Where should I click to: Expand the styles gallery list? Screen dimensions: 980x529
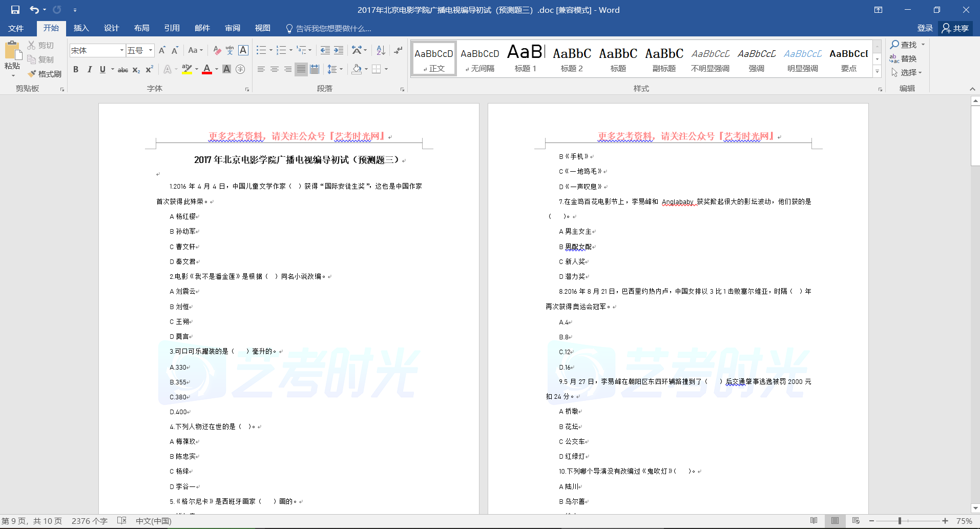(877, 72)
